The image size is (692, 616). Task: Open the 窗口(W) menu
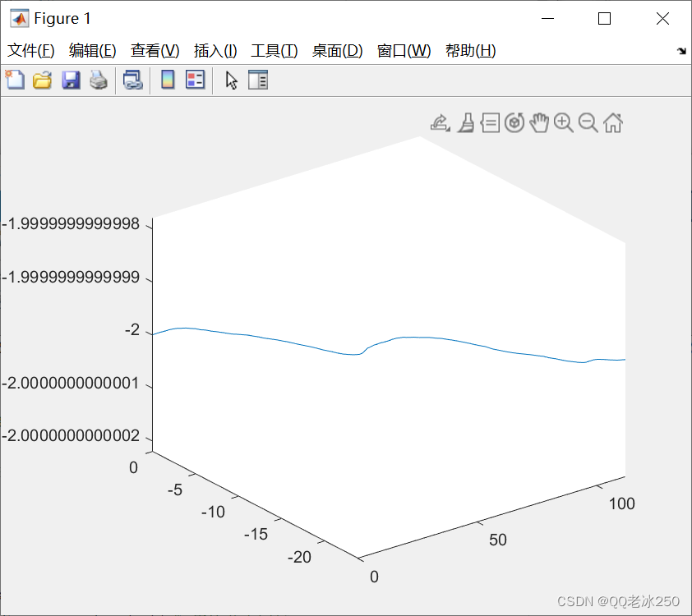coord(404,51)
